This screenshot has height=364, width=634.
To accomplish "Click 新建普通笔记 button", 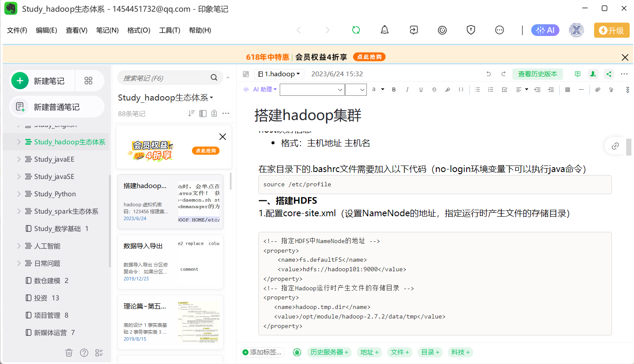I will tap(57, 107).
